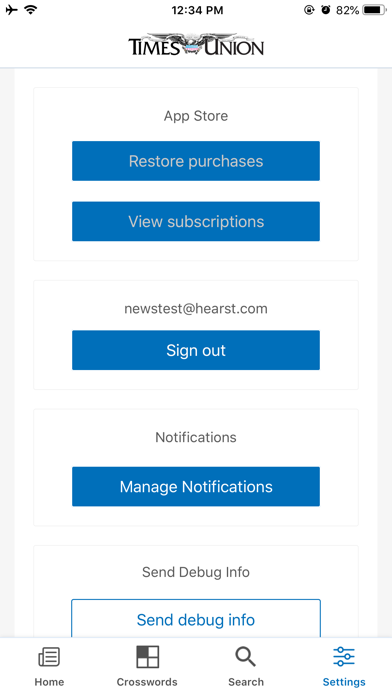Open the Crosswords grid icon
Viewport: 392px width, 696px height.
click(147, 656)
